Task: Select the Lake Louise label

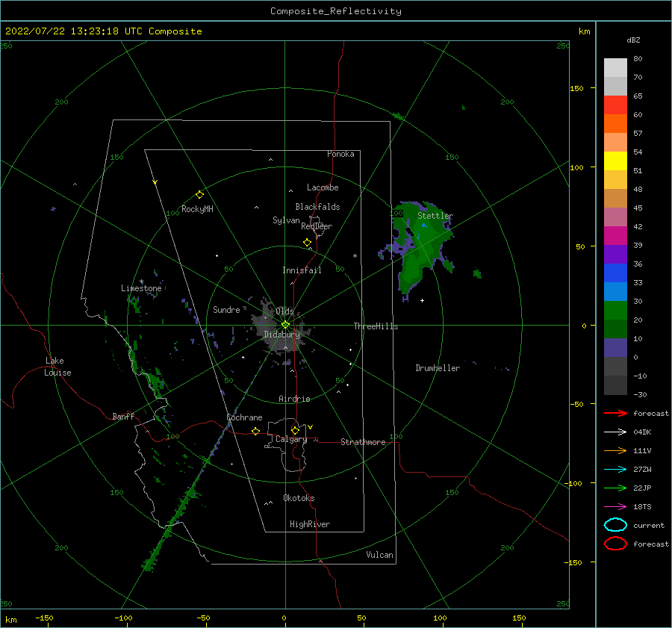Action: coord(57,367)
